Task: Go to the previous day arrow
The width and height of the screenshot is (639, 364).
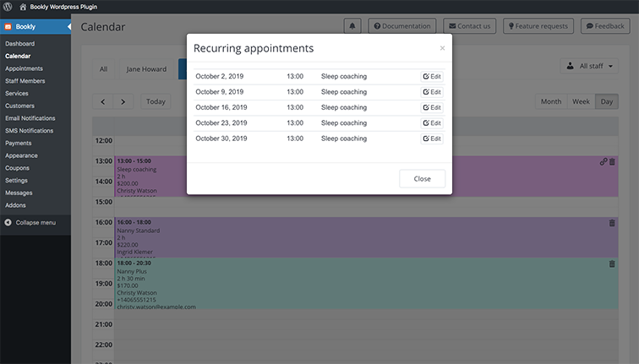Action: [x=103, y=102]
